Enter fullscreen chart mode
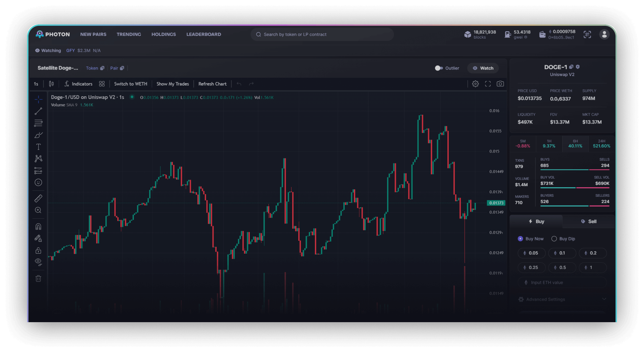The image size is (644, 352). [x=488, y=84]
